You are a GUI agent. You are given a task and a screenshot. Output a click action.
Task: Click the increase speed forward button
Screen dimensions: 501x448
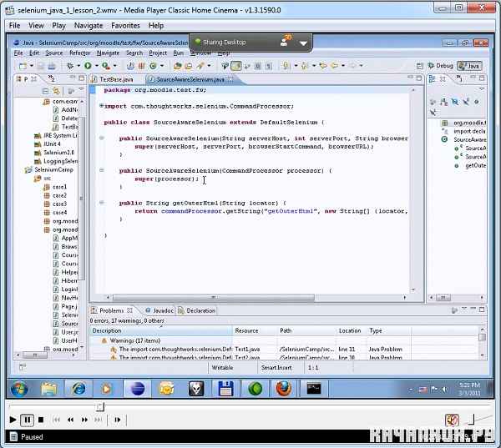84,420
